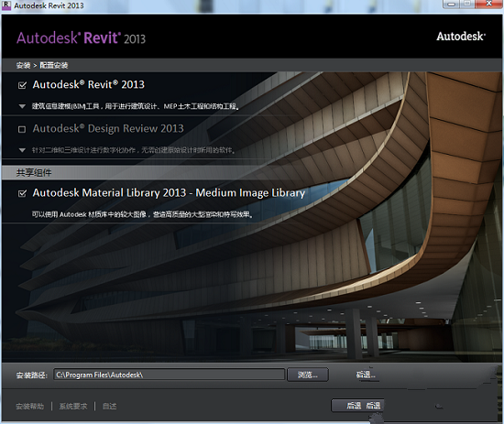Click the Autodesk Revit 2013 product title
504x424 pixels.
coord(88,84)
